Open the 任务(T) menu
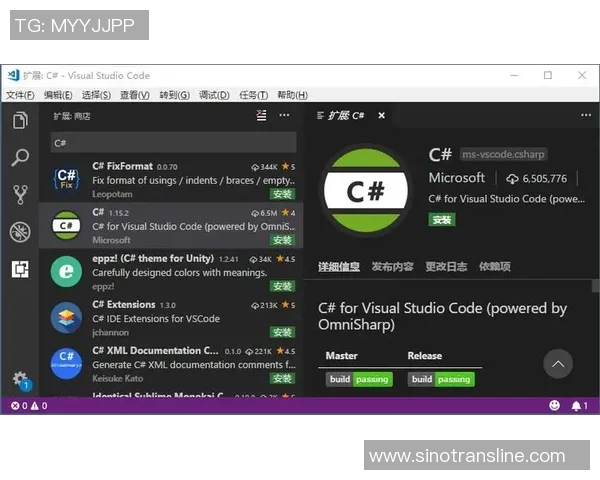 pyautogui.click(x=253, y=95)
